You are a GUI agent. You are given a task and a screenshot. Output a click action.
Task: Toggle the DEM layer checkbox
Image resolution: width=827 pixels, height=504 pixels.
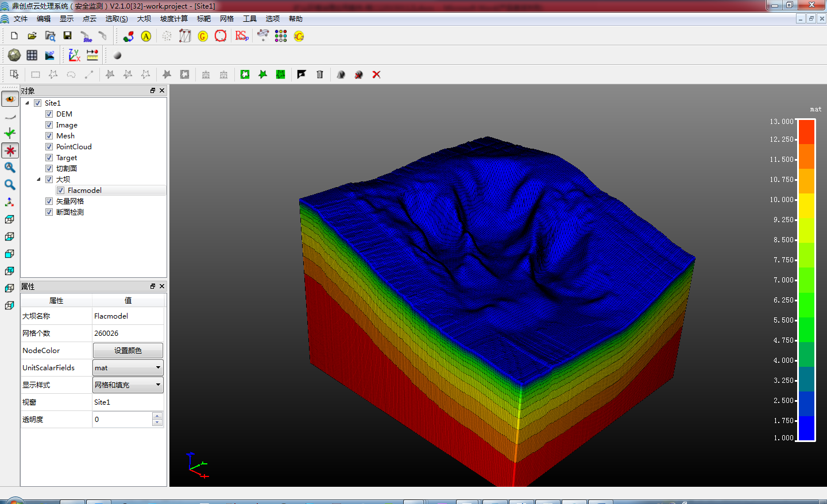pos(49,114)
